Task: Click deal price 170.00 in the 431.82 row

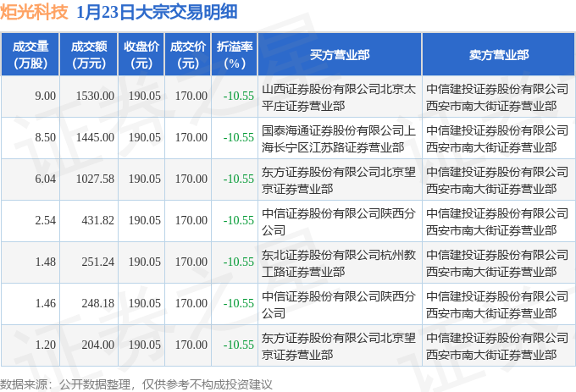Action: pos(191,221)
